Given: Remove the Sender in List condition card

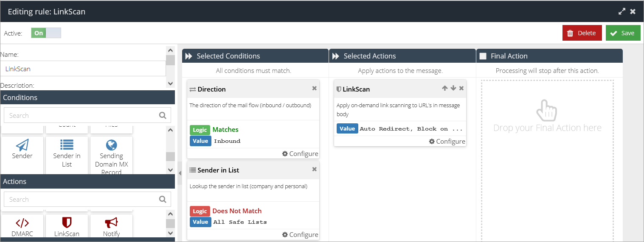Looking at the screenshot, I should pyautogui.click(x=314, y=170).
